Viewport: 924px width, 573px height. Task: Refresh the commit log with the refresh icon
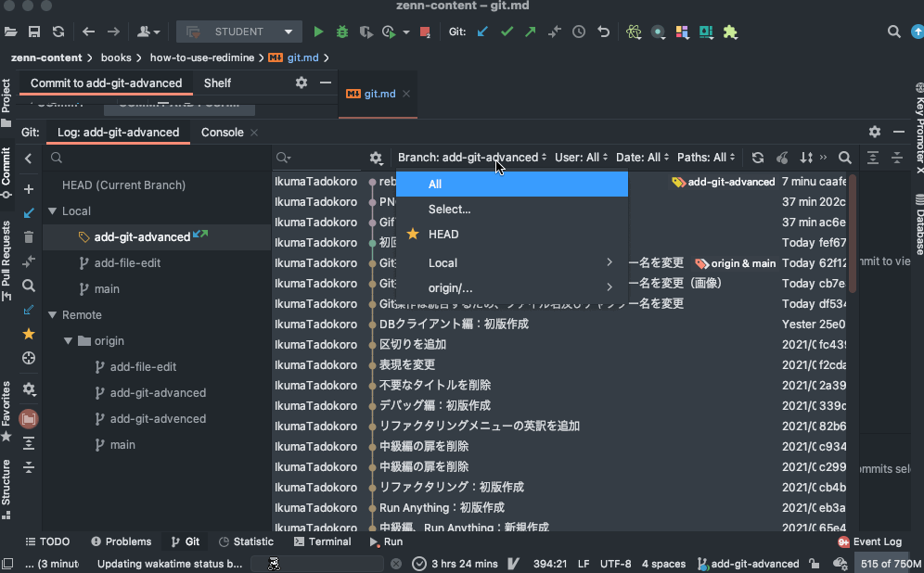(757, 158)
